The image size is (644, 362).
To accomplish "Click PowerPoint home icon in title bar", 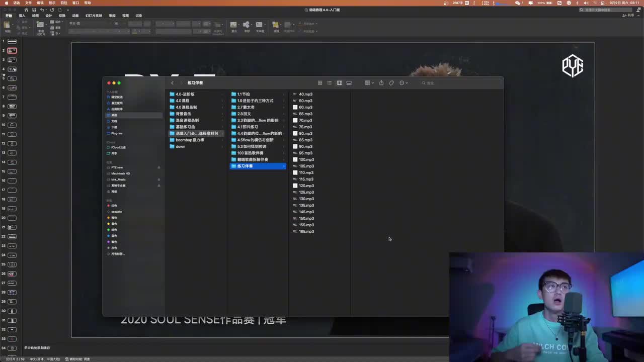I will pyautogui.click(x=26, y=10).
